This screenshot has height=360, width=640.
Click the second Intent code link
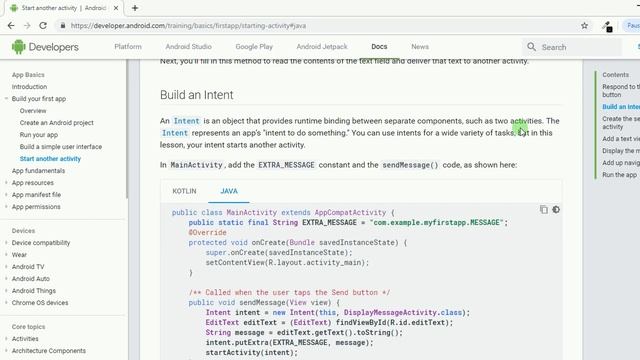click(175, 133)
